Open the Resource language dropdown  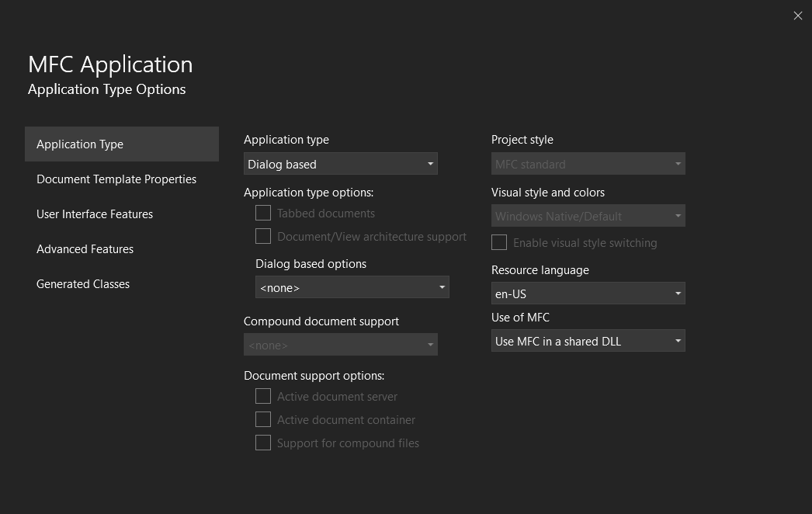[588, 293]
